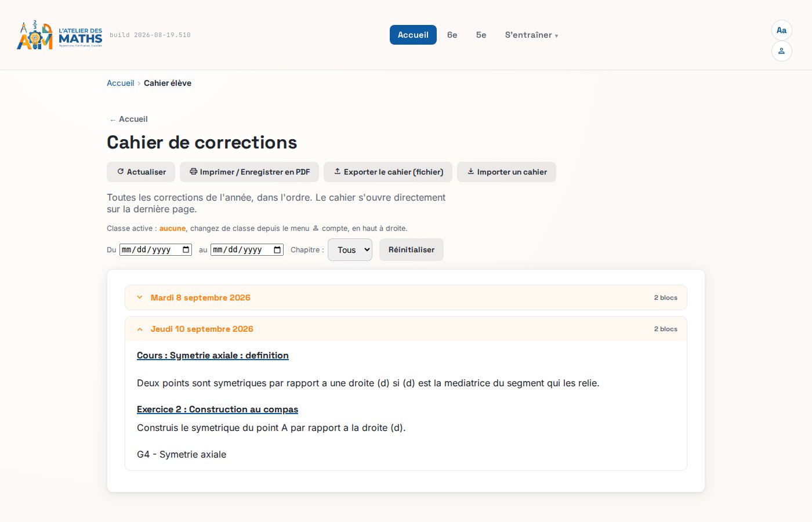Click the Construis le symetrique du point A text
Screen dimensions: 812x522
point(271,428)
